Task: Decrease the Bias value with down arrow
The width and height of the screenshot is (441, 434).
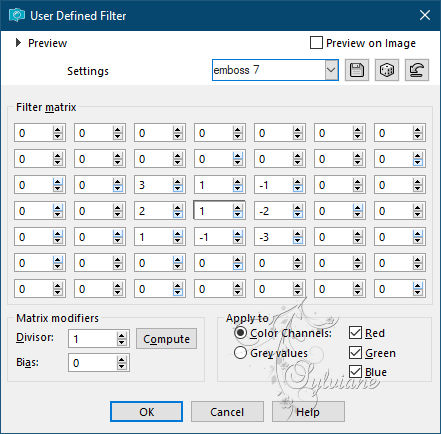Action: [x=122, y=366]
